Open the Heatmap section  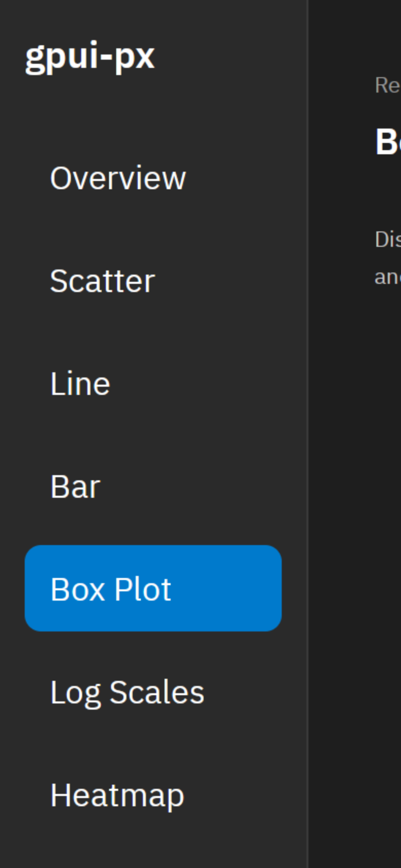click(x=153, y=794)
